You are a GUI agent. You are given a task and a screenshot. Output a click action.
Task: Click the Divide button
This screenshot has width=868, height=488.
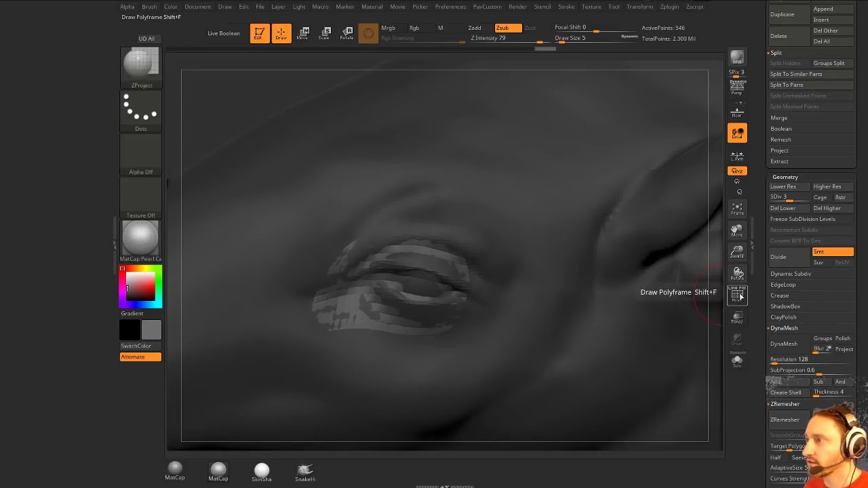click(x=789, y=257)
